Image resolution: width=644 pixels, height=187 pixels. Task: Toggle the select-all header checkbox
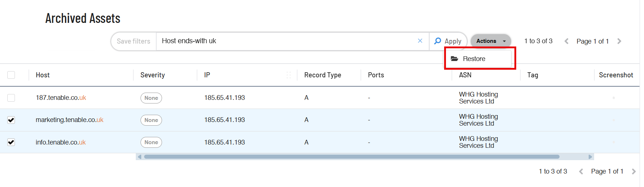(x=11, y=75)
